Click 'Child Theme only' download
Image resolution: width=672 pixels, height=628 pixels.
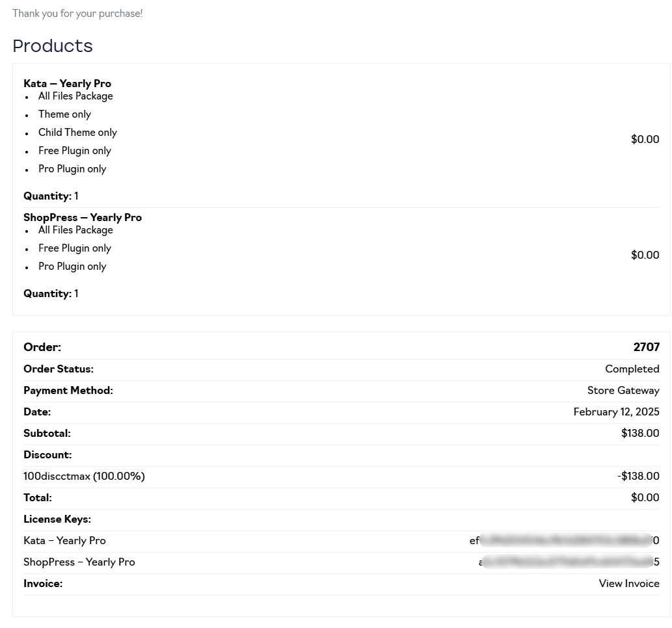point(77,133)
